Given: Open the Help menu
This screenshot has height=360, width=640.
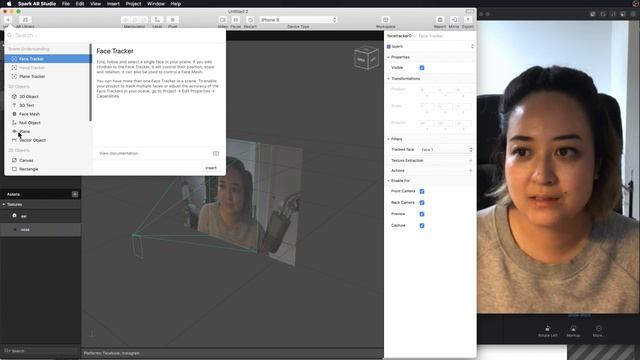Looking at the screenshot, I should (176, 4).
